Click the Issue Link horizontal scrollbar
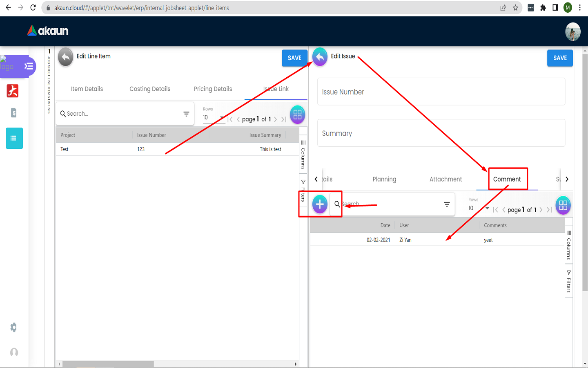 pos(108,364)
